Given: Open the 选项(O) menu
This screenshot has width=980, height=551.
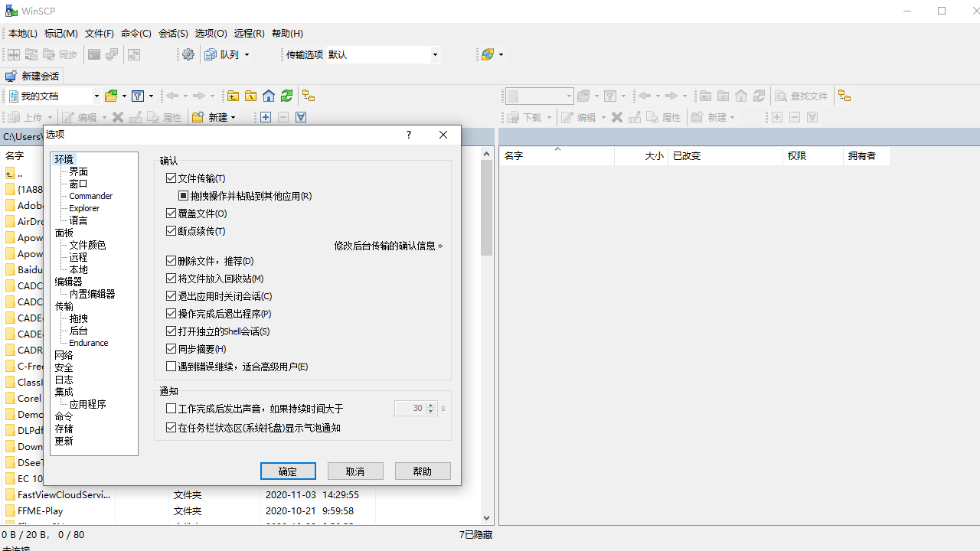Looking at the screenshot, I should [211, 33].
